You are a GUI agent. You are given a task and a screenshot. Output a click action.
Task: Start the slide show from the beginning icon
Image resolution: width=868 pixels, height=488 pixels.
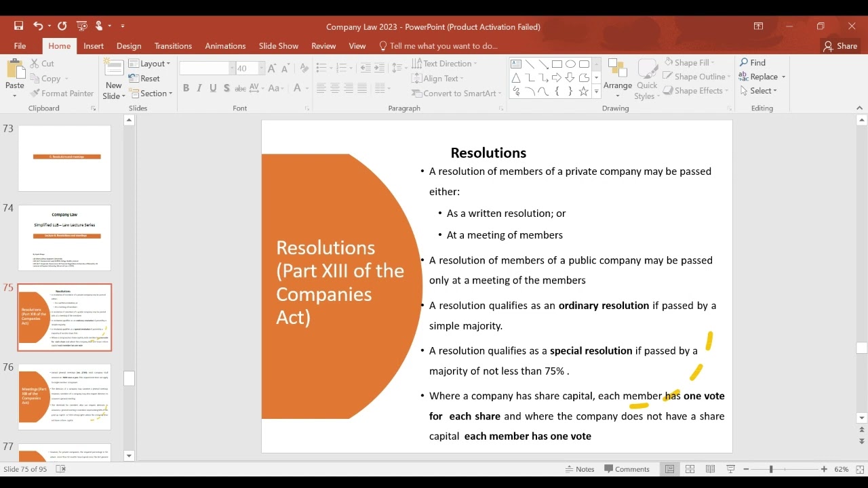[82, 26]
